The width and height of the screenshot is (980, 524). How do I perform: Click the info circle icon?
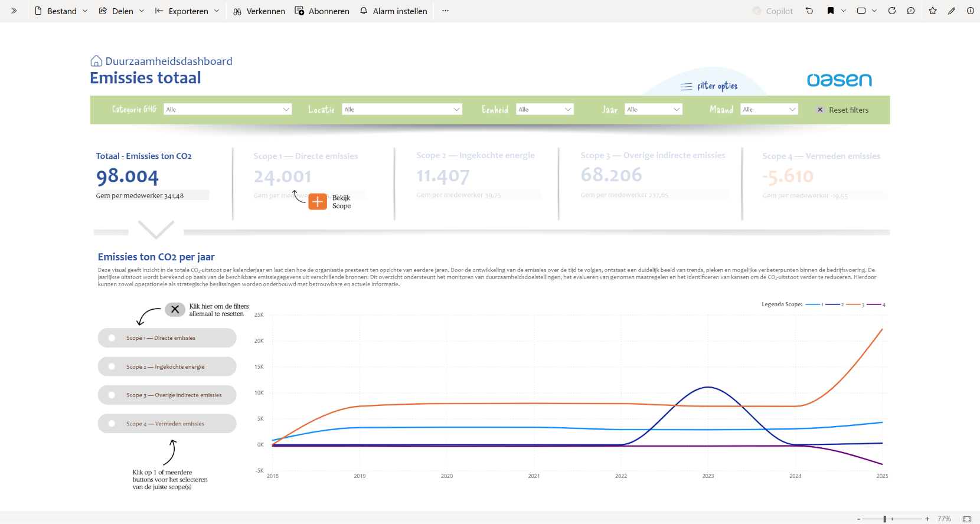coord(971,11)
